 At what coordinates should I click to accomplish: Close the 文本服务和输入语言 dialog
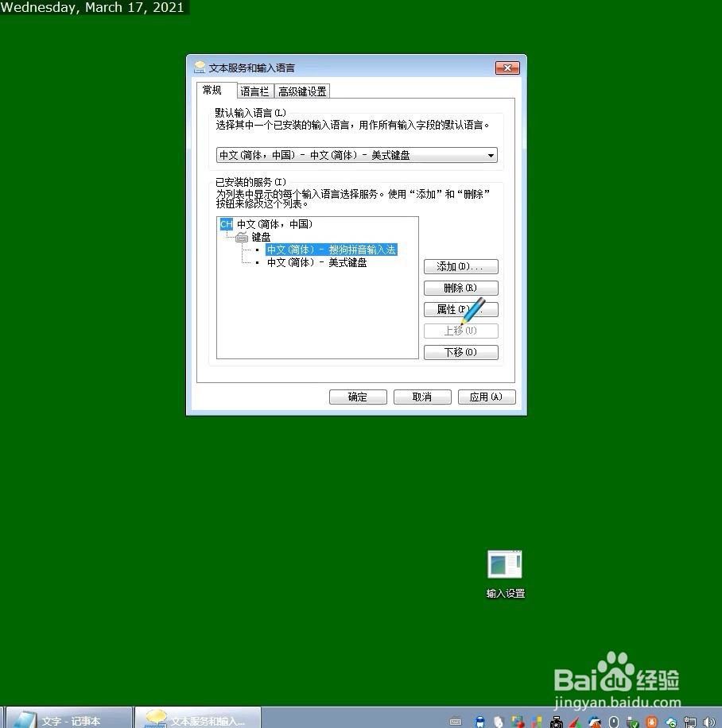coord(507,68)
